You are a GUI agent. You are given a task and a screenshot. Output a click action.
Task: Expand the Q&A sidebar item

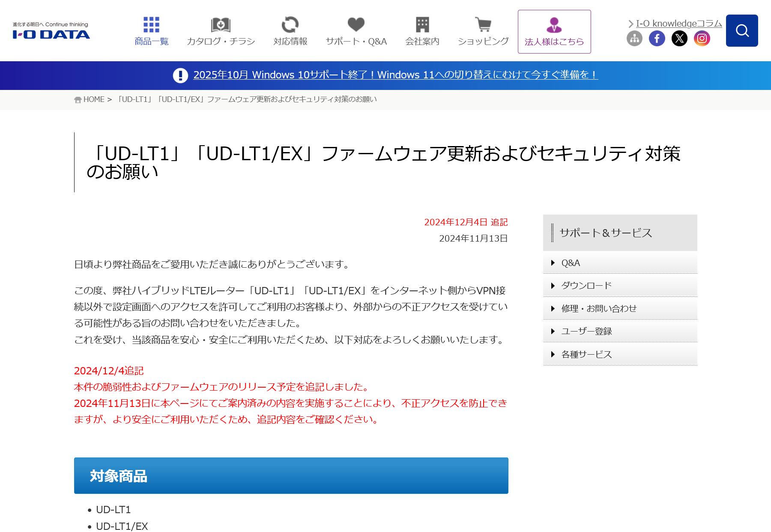click(620, 263)
